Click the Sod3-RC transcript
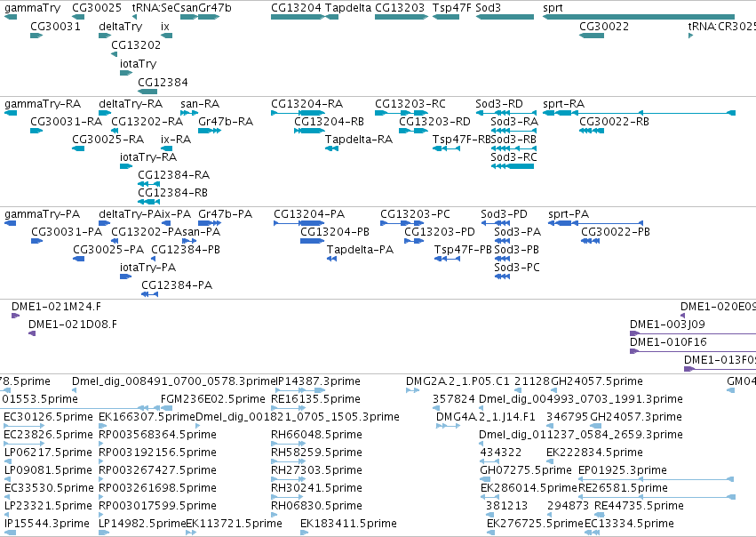This screenshot has height=537, width=756. point(513,166)
